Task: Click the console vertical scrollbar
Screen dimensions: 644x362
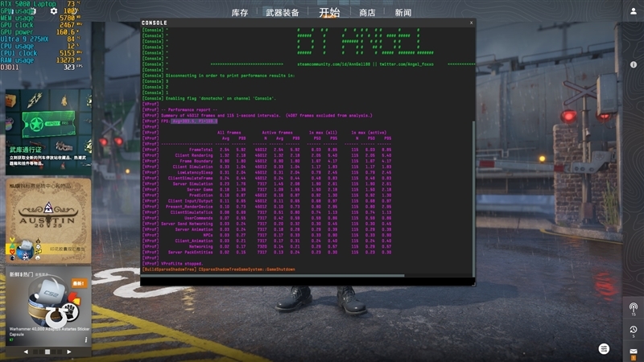Action: [473, 199]
